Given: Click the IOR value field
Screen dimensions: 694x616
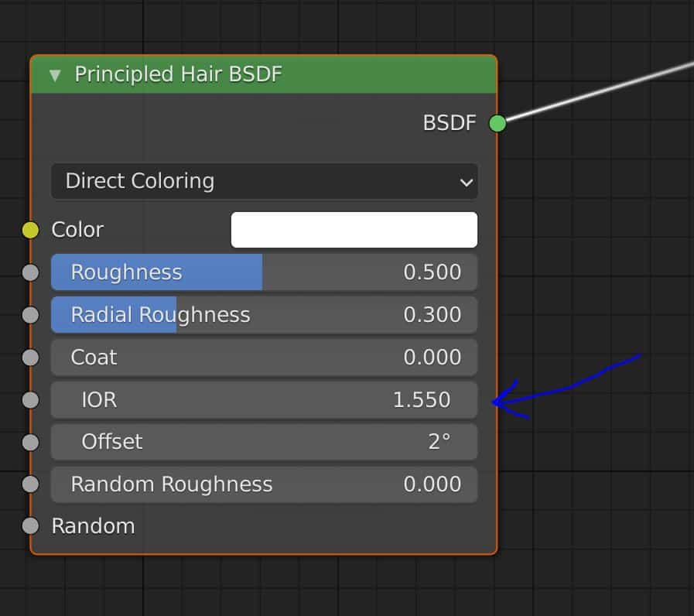Looking at the screenshot, I should click(x=264, y=399).
